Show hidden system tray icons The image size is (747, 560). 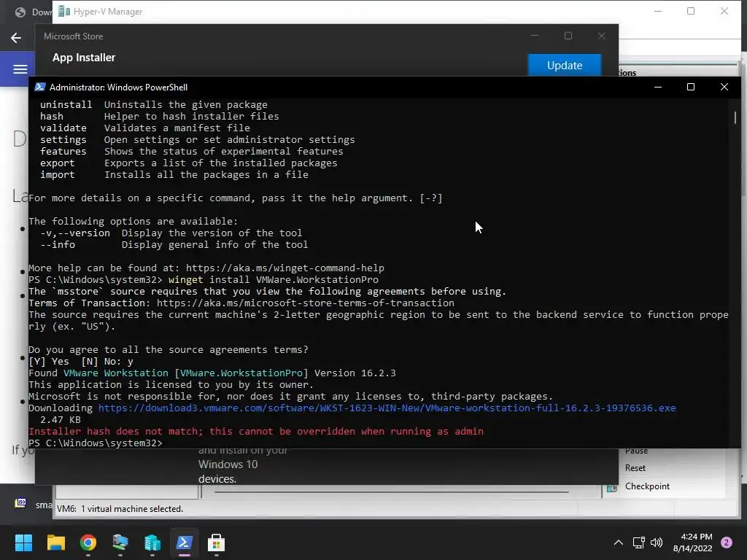tap(619, 542)
